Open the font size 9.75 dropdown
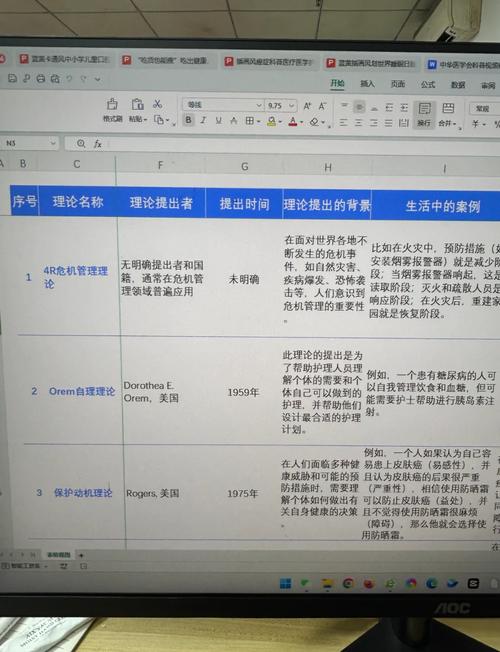The height and width of the screenshot is (652, 500). coord(292,106)
